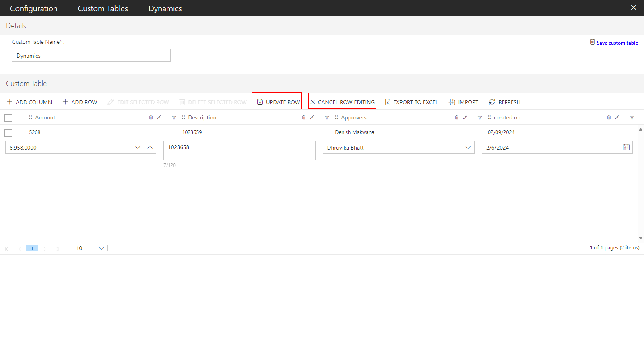Select page 1 in the pager
Viewport: 644px width, 362px height.
32,248
